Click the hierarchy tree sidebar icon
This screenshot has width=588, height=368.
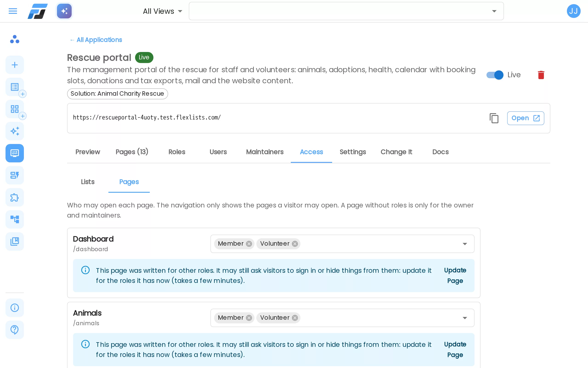pyautogui.click(x=15, y=219)
